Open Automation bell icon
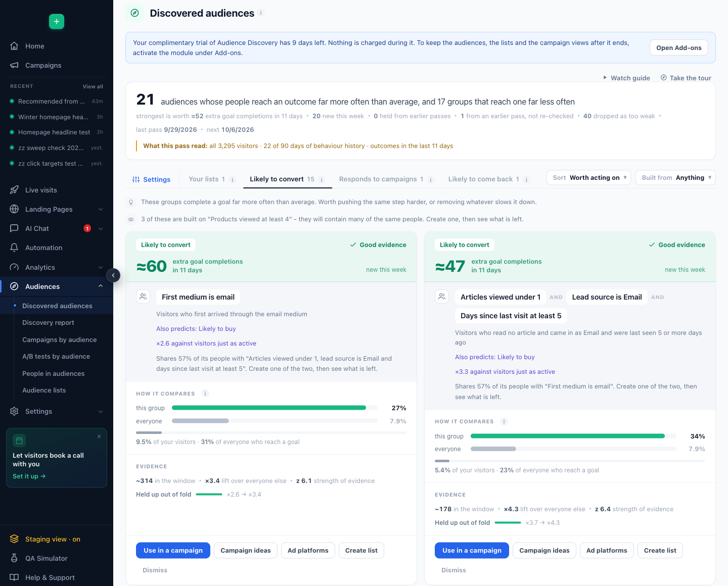 click(x=14, y=248)
